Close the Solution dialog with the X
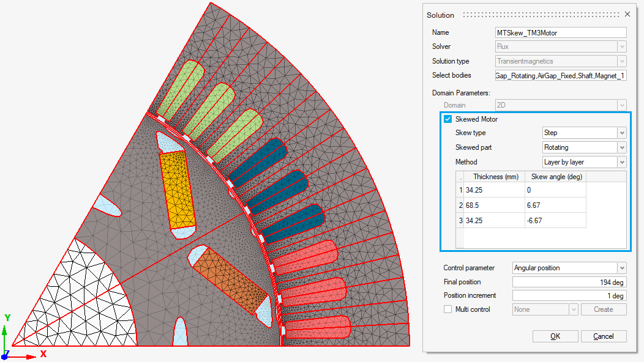The height and width of the screenshot is (362, 644). (627, 15)
